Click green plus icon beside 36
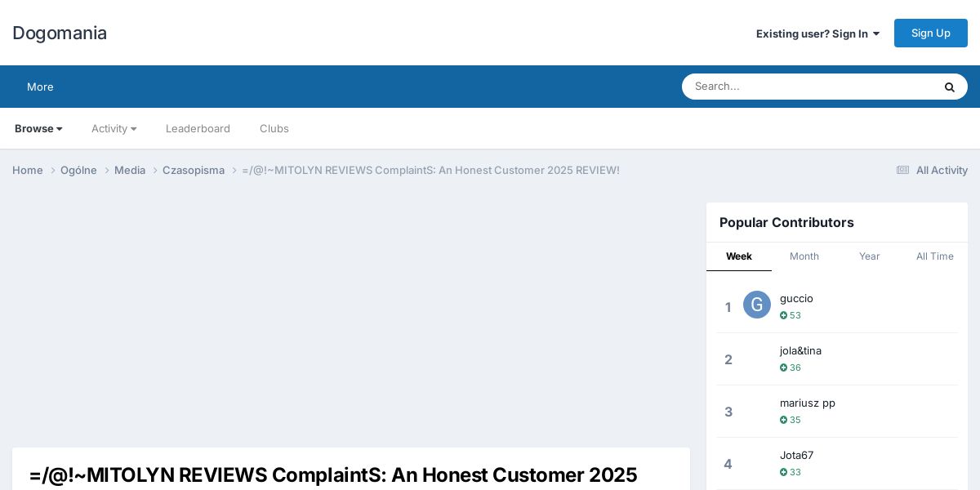The image size is (980, 490). pos(783,367)
